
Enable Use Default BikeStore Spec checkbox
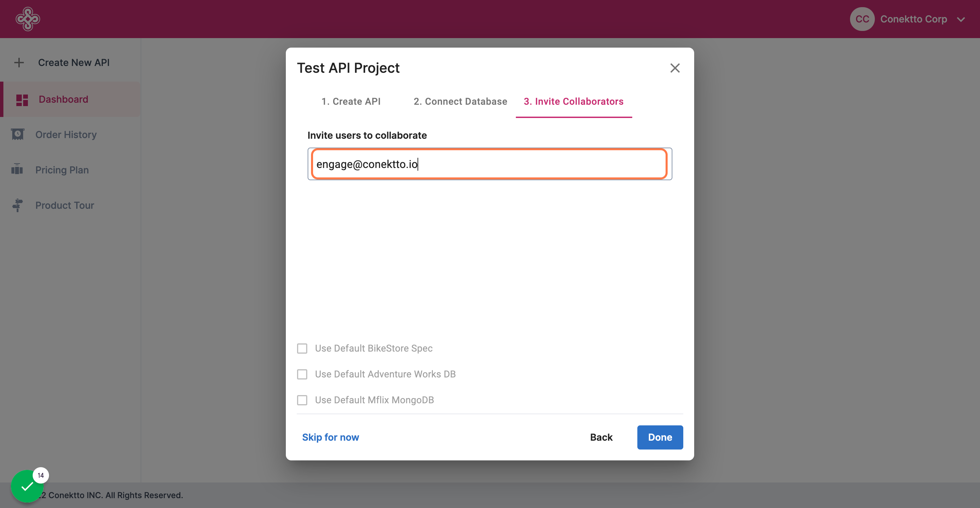pos(302,348)
